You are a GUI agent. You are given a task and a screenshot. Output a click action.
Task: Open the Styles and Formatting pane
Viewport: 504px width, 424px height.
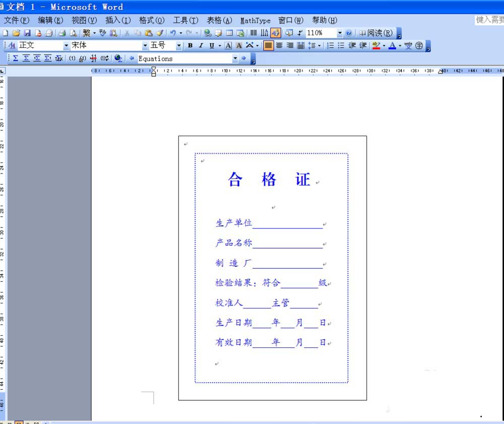12,46
